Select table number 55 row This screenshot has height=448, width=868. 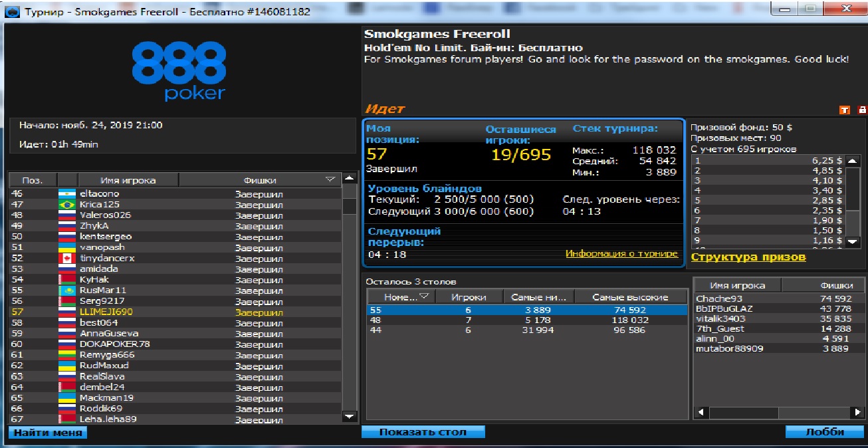point(527,310)
